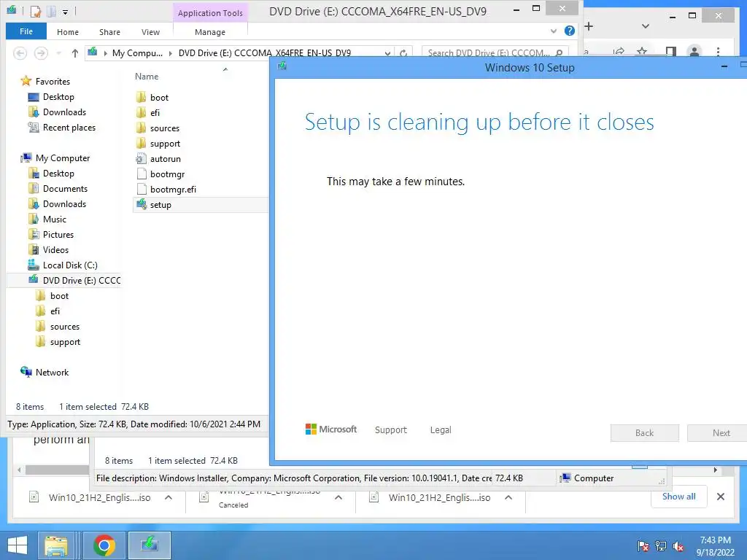Open Chrome tab search chevron
Screen dimensions: 747x560
point(646,26)
